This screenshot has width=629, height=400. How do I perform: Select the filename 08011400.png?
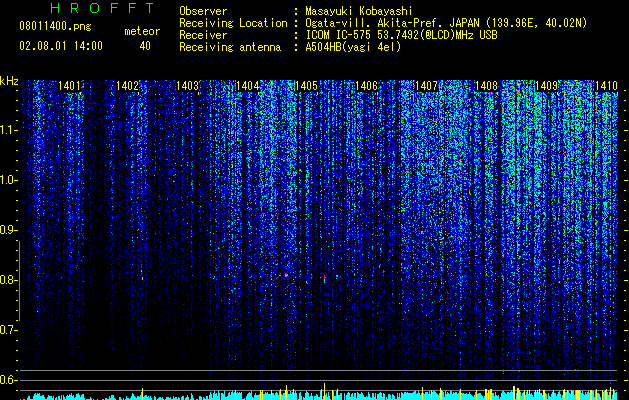point(55,27)
